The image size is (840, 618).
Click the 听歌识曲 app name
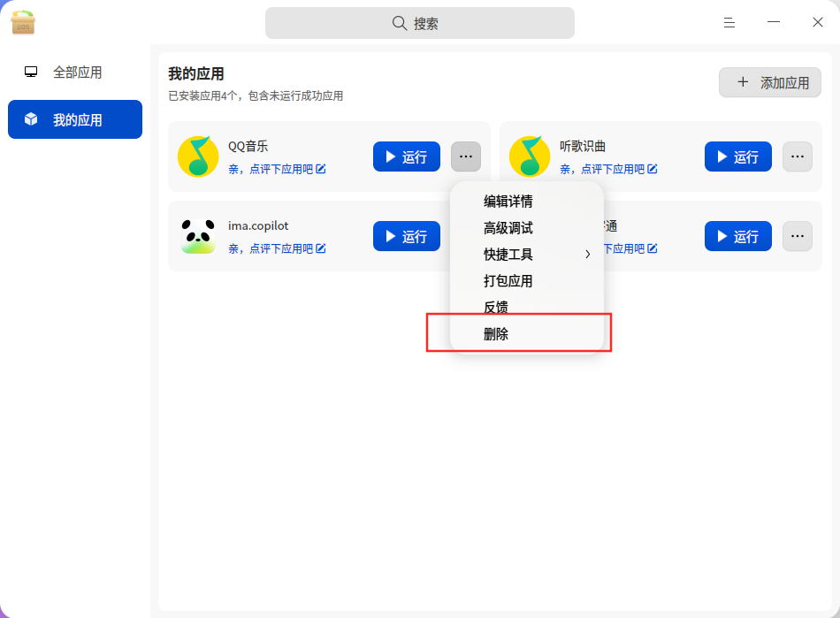pyautogui.click(x=583, y=146)
